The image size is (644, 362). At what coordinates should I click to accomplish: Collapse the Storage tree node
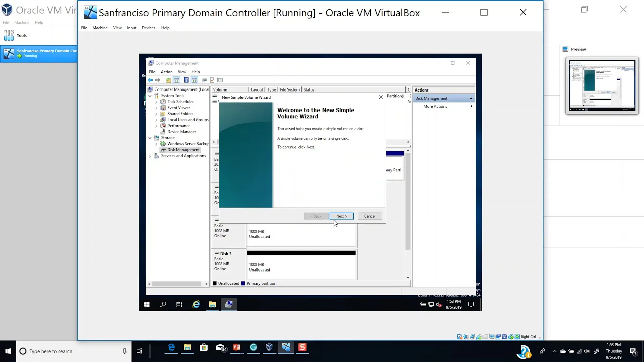click(x=150, y=138)
